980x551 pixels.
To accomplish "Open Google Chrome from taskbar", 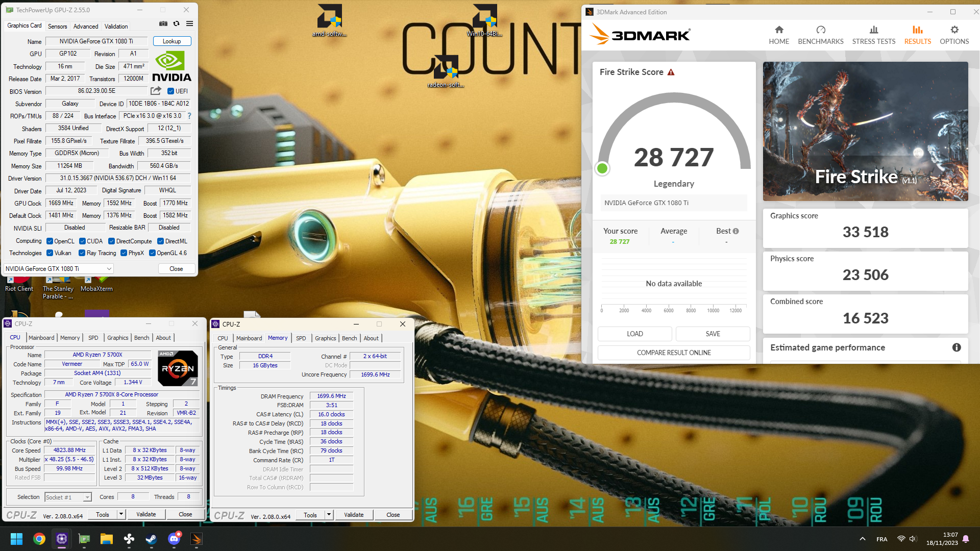I will click(x=39, y=539).
